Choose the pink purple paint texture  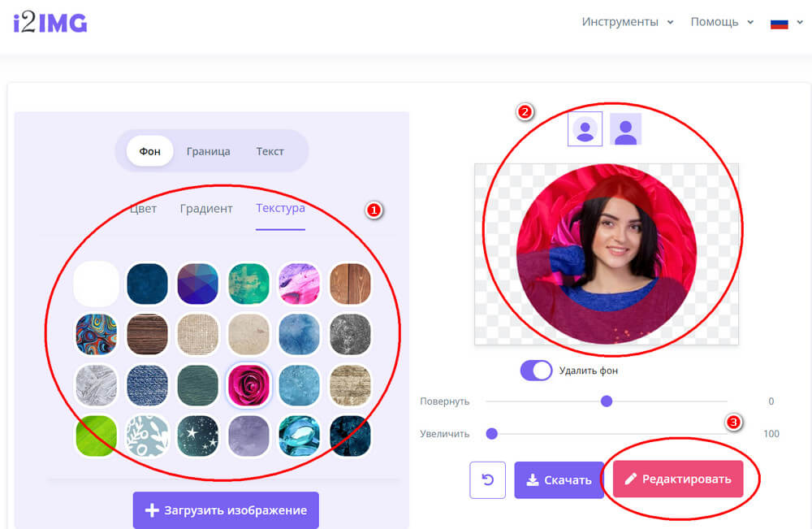point(300,284)
